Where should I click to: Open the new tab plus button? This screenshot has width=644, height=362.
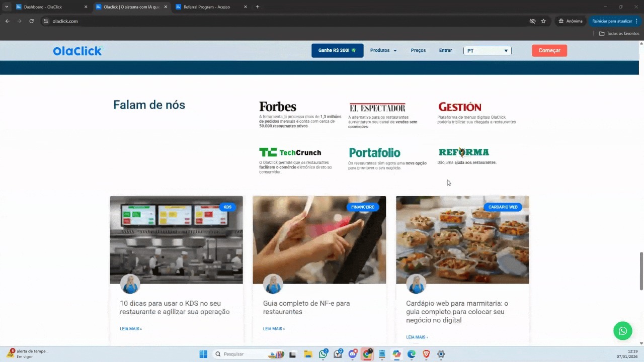[x=258, y=7]
